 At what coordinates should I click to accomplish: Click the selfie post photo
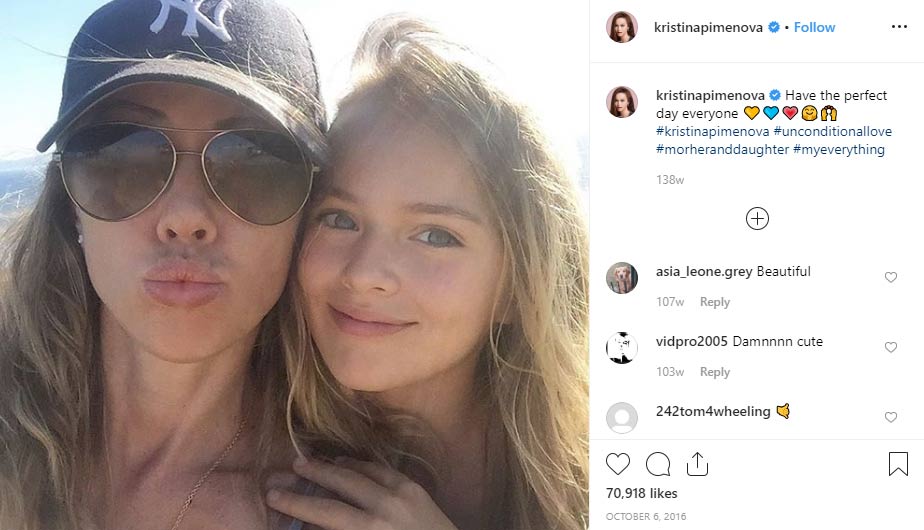pyautogui.click(x=294, y=265)
